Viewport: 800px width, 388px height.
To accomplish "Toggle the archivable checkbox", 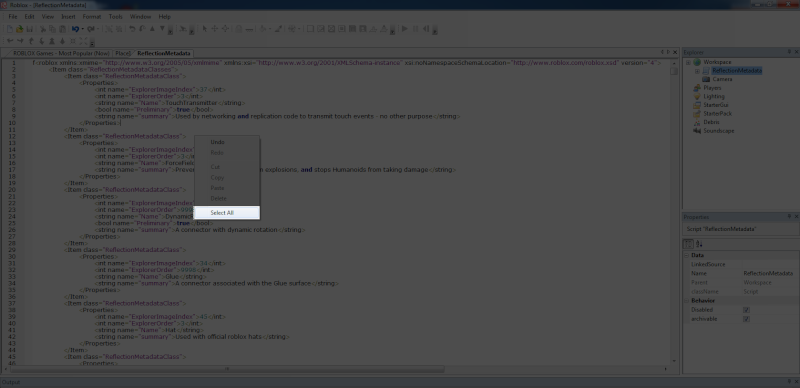I will (746, 319).
